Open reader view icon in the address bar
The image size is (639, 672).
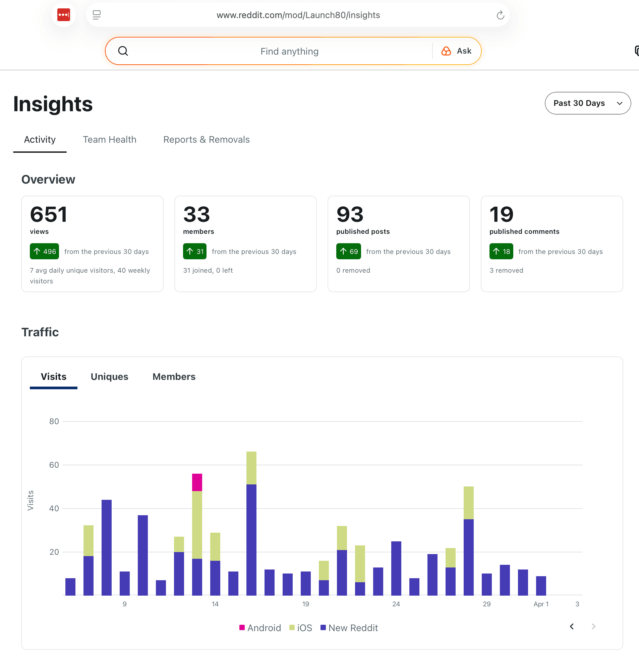click(97, 15)
